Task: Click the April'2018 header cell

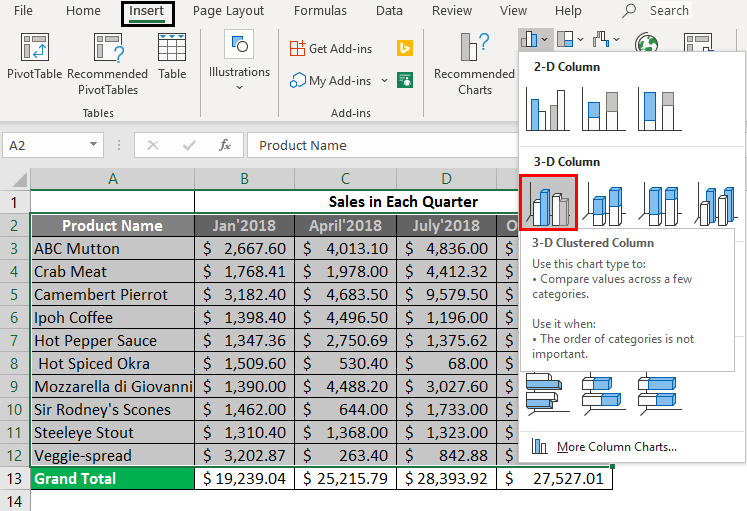Action: pyautogui.click(x=345, y=226)
